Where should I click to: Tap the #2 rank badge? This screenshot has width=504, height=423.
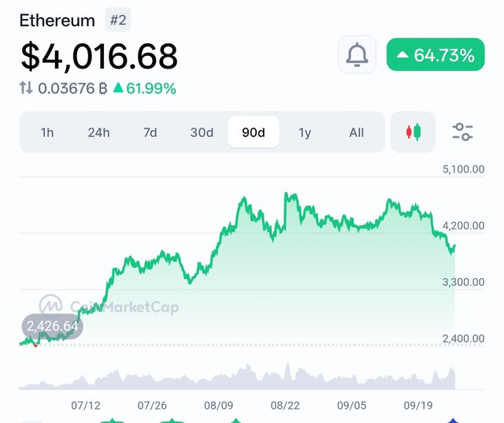coord(118,20)
